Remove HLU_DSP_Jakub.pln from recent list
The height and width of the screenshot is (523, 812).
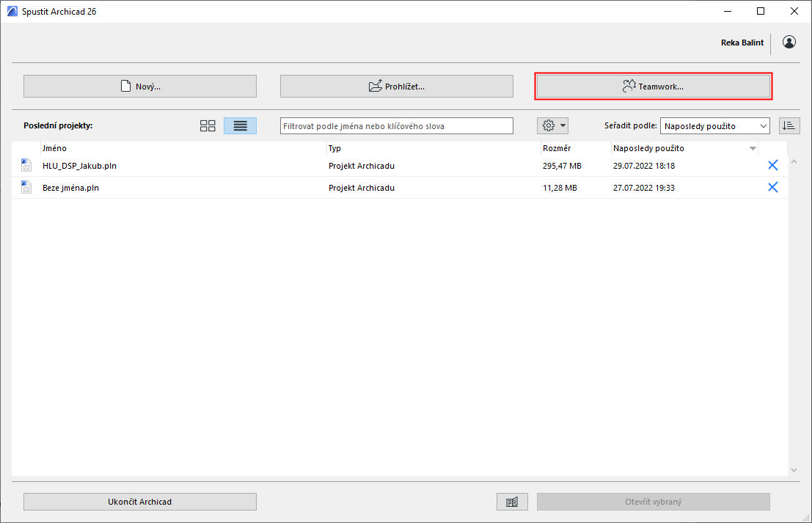[772, 165]
